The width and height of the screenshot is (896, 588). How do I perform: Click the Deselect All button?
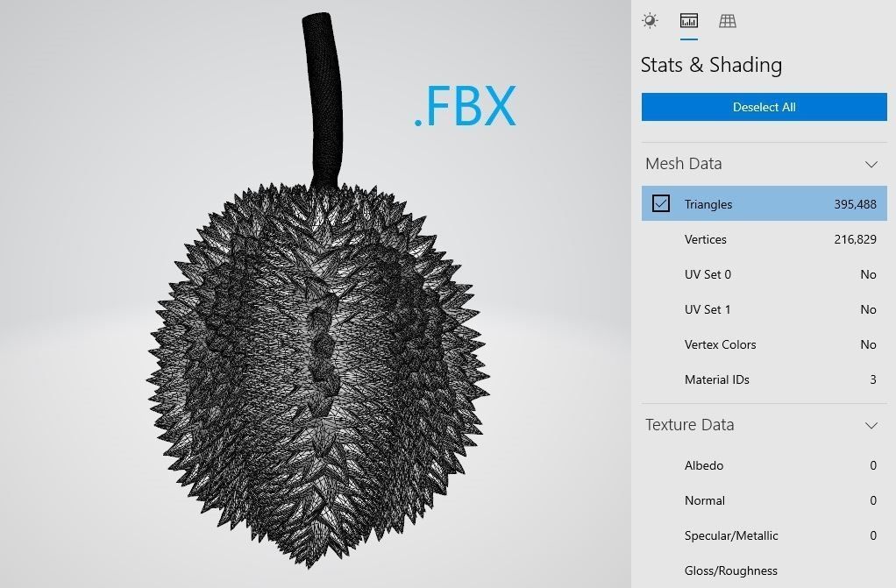pyautogui.click(x=763, y=107)
